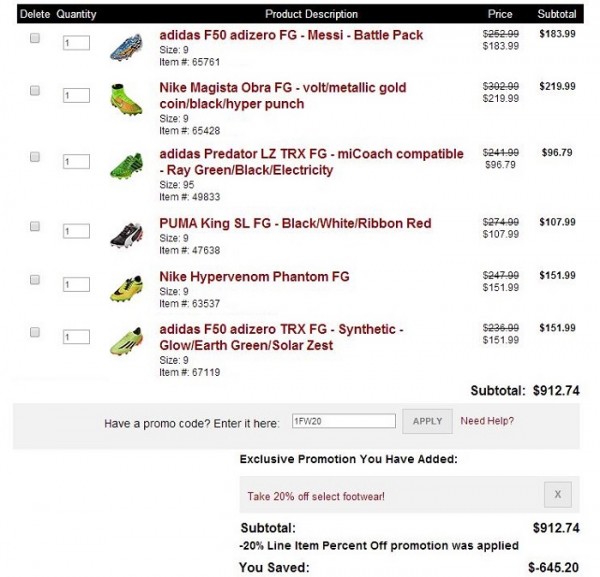Open the Need Help? link
This screenshot has height=577, width=600.
click(x=487, y=421)
